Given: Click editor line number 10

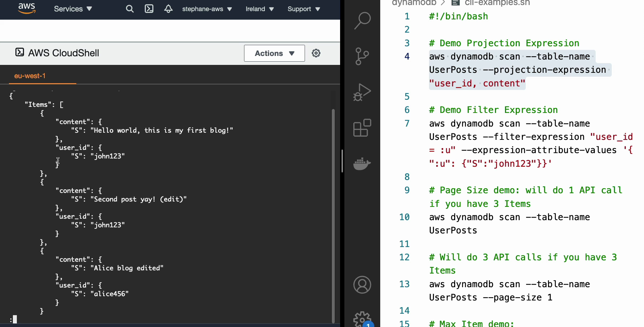Looking at the screenshot, I should [x=405, y=217].
